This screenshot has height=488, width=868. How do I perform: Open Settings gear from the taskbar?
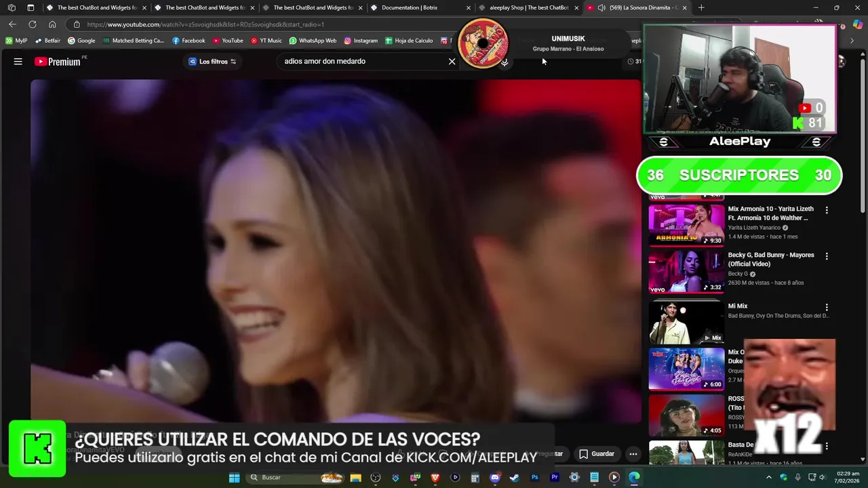(574, 477)
